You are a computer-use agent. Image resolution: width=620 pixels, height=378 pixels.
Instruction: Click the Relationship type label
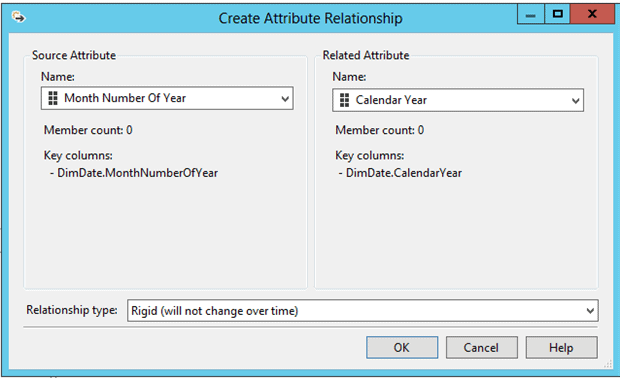[x=72, y=310]
